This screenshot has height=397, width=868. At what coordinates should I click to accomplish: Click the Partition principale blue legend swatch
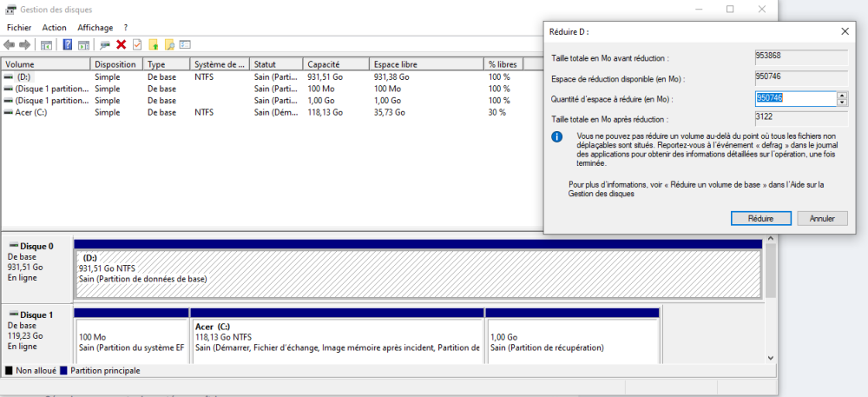(63, 370)
